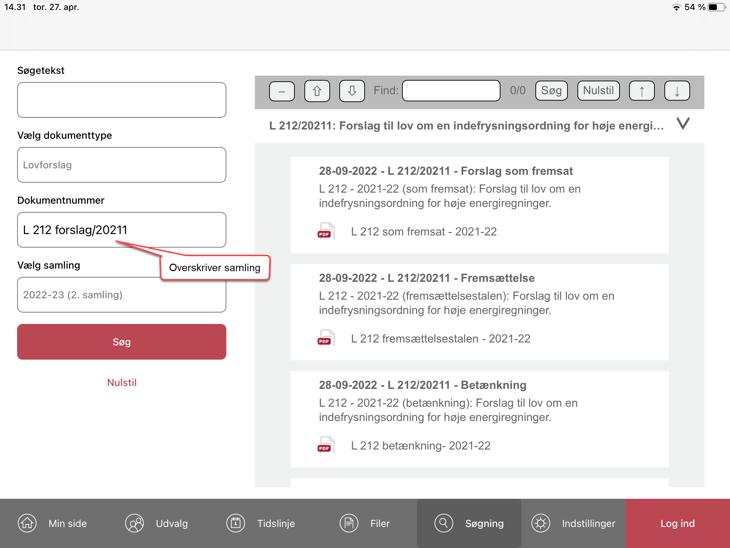Click the red Nulstil link below Søg
This screenshot has width=730, height=548.
coord(122,383)
